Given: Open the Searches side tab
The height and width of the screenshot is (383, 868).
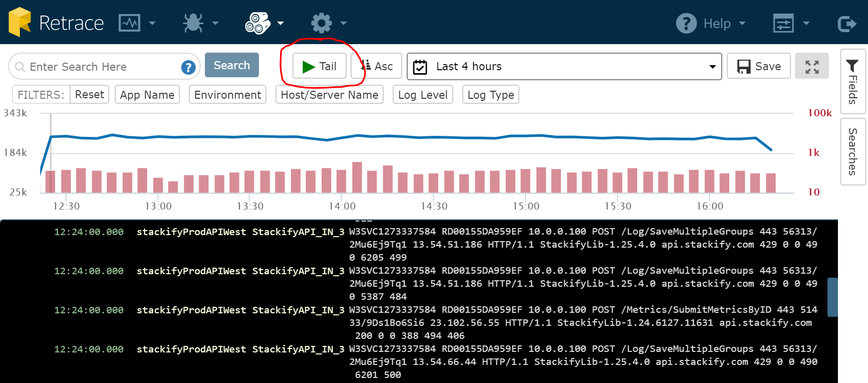Looking at the screenshot, I should point(853,152).
